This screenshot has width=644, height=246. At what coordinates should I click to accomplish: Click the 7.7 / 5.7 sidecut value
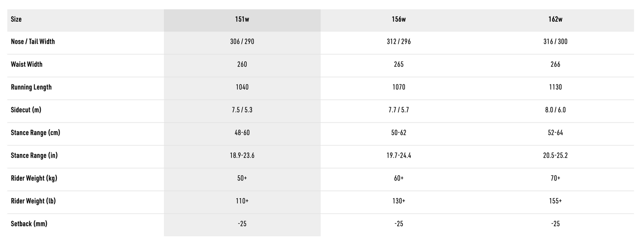(x=398, y=110)
